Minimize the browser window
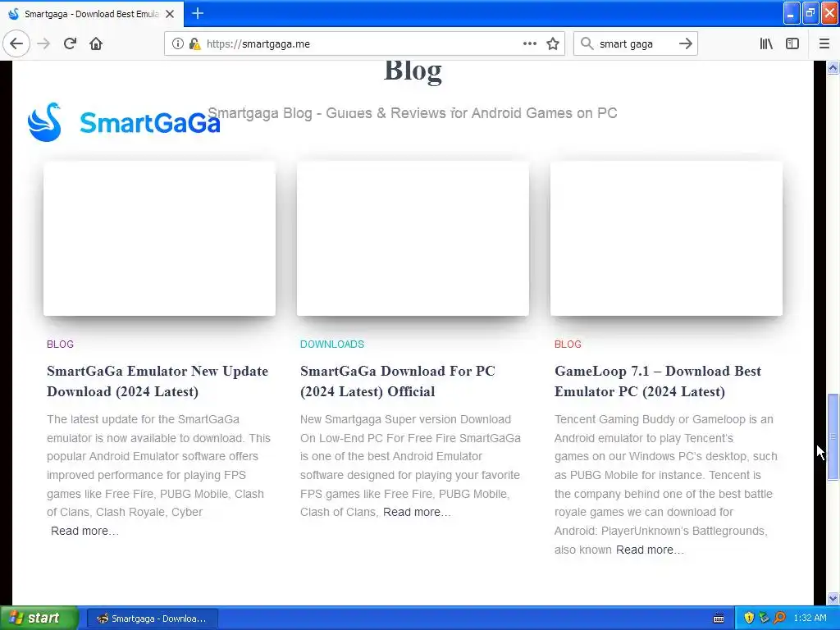This screenshot has height=630, width=840. point(792,13)
